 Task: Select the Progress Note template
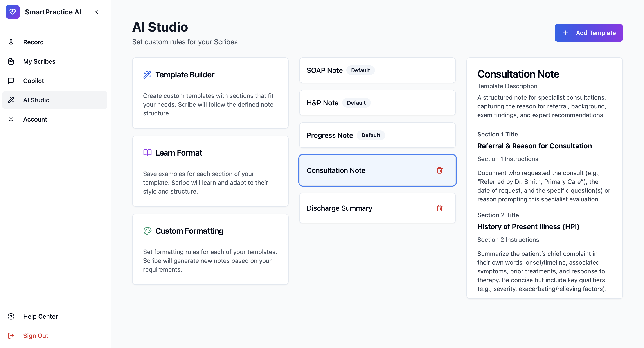click(x=329, y=135)
